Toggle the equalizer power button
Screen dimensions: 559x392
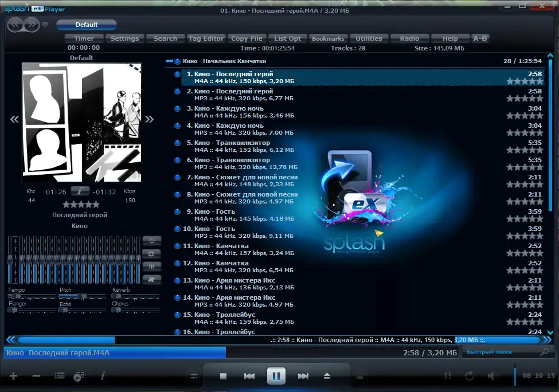pyautogui.click(x=151, y=241)
